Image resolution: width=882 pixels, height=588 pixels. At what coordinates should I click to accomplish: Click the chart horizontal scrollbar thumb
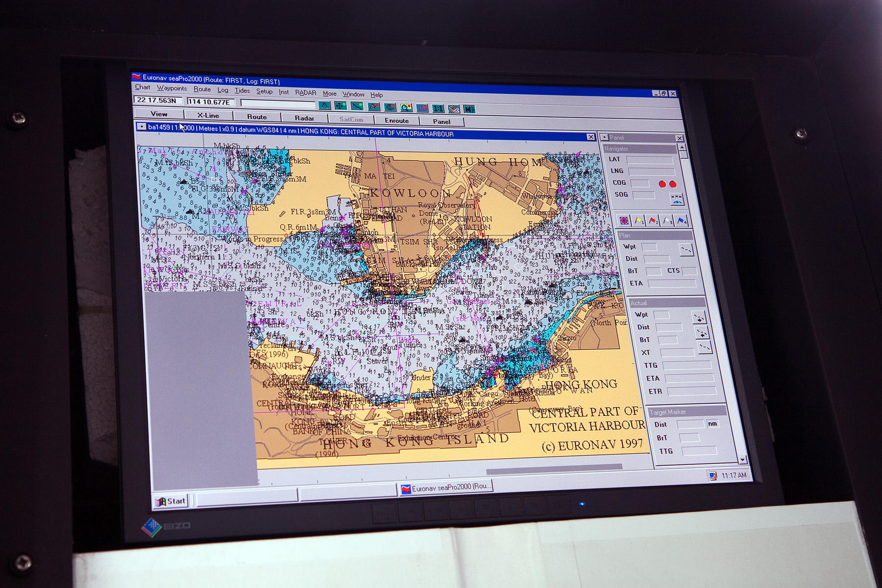(554, 469)
